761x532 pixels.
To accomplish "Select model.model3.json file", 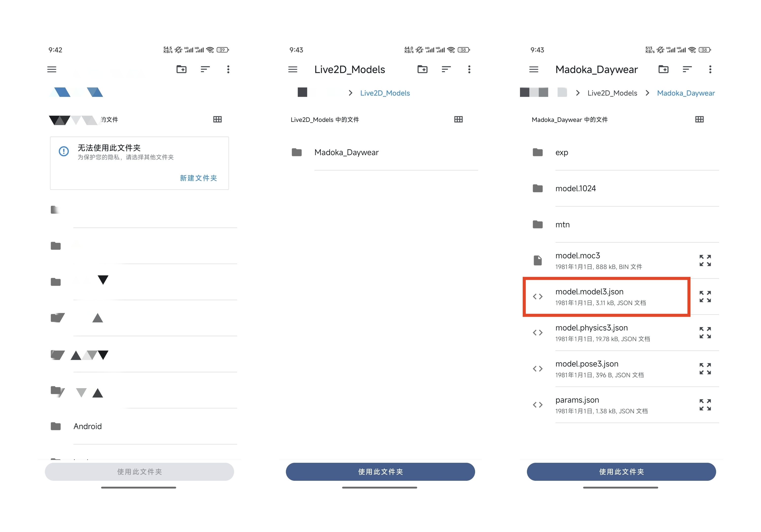I will point(606,297).
